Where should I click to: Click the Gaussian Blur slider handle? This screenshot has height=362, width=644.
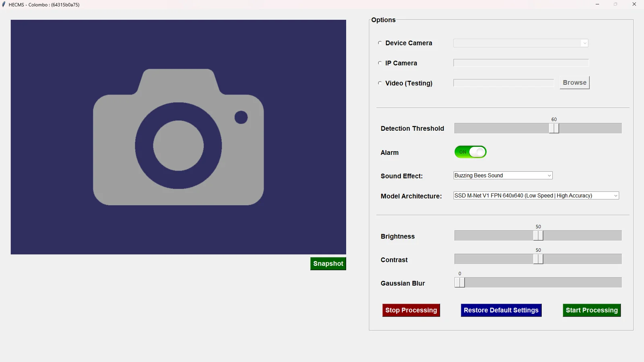coord(460,282)
